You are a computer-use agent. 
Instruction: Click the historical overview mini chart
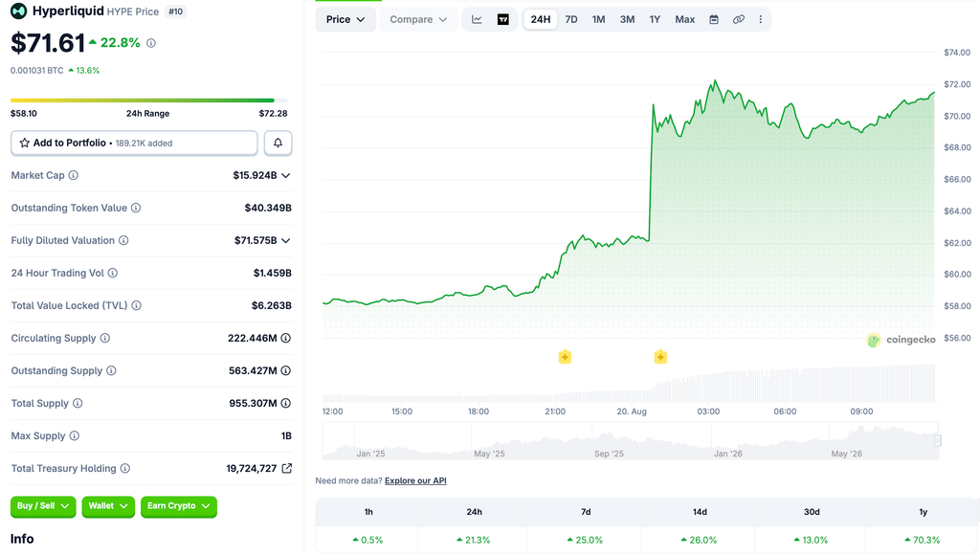point(630,440)
